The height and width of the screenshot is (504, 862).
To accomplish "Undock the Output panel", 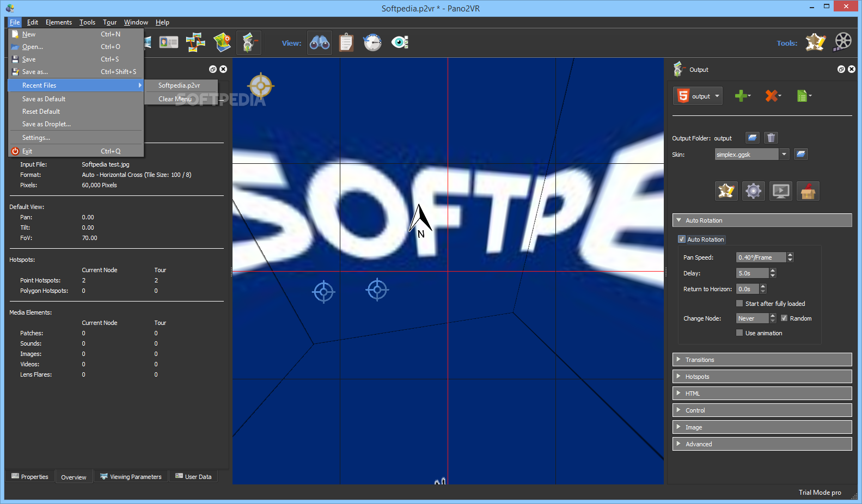I will pyautogui.click(x=841, y=69).
